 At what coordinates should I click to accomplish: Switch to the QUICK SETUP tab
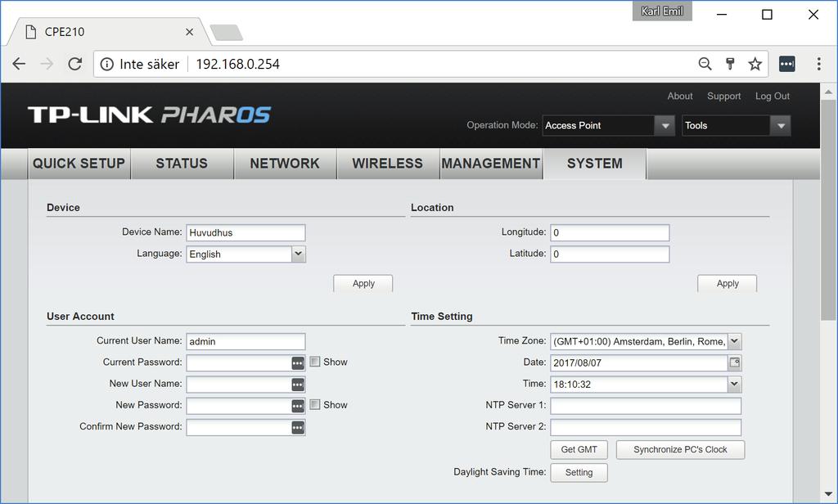79,164
